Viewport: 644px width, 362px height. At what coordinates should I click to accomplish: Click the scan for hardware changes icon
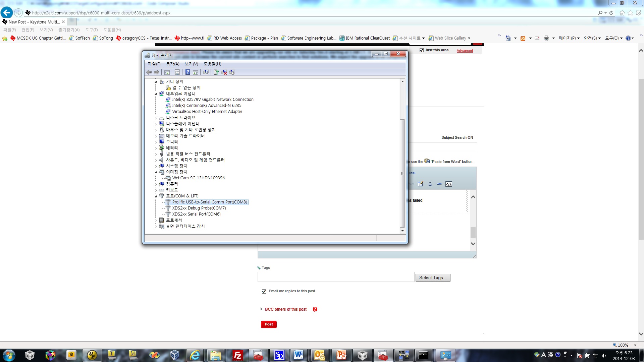206,72
